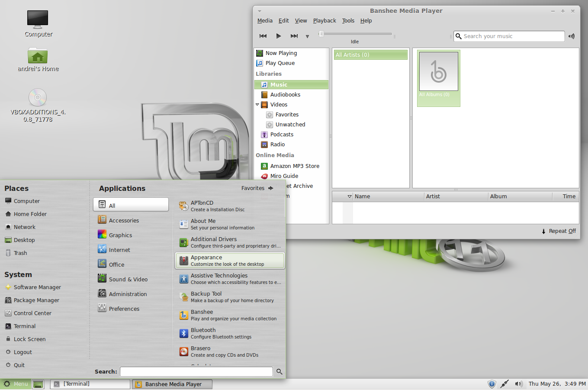Viewport: 588px width, 390px height.
Task: Launch Backup Tool
Action: [230, 297]
